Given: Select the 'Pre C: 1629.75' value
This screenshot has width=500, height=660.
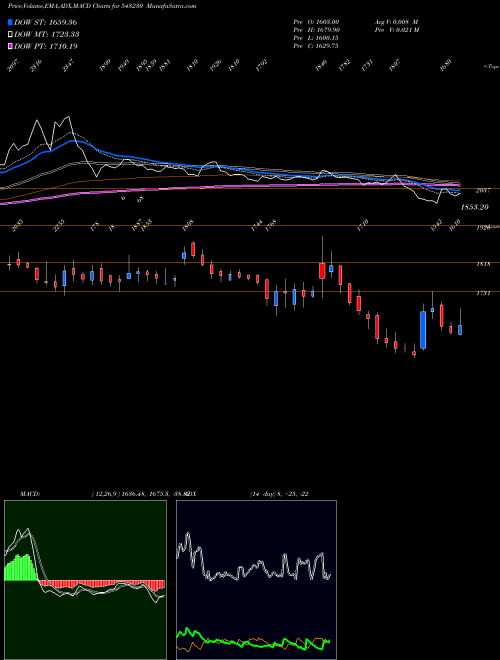Looking at the screenshot, I should coord(316,46).
